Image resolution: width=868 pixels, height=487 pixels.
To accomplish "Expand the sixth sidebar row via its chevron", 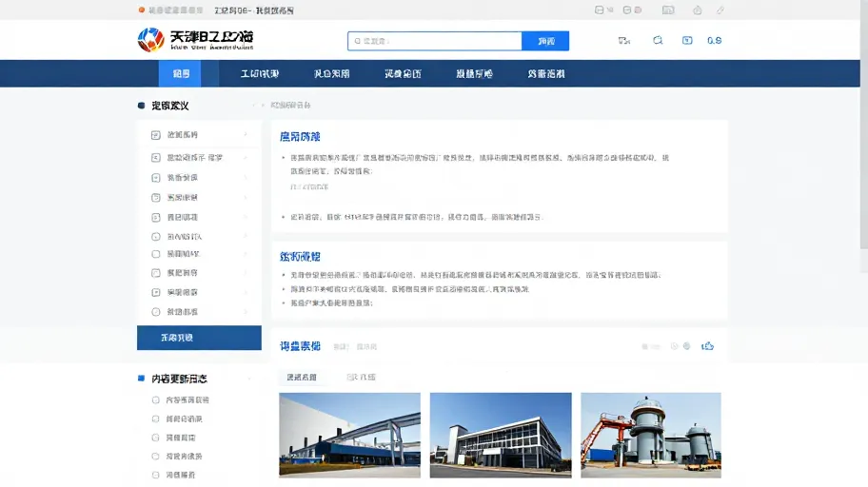I will [x=246, y=236].
